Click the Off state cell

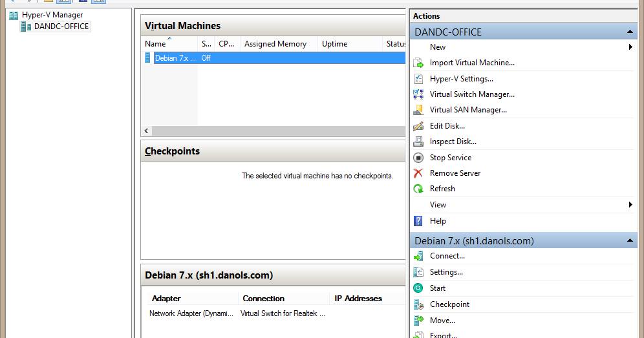(x=206, y=58)
